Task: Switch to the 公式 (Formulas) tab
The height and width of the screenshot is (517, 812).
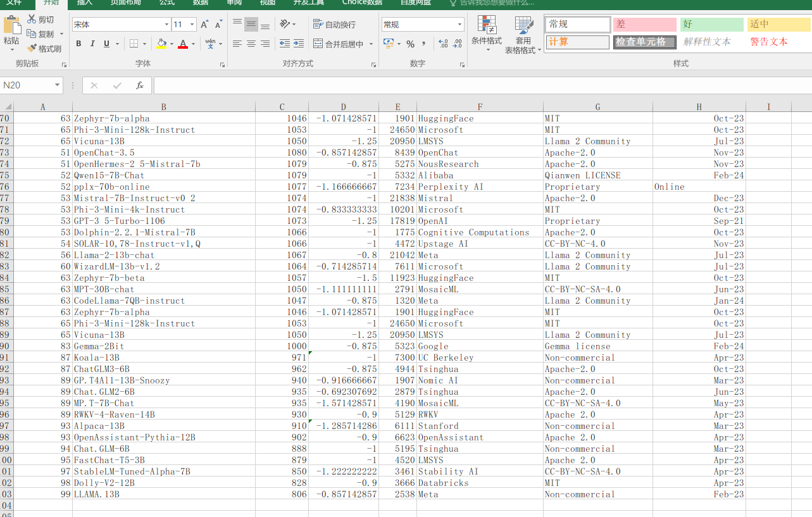Action: [167, 3]
